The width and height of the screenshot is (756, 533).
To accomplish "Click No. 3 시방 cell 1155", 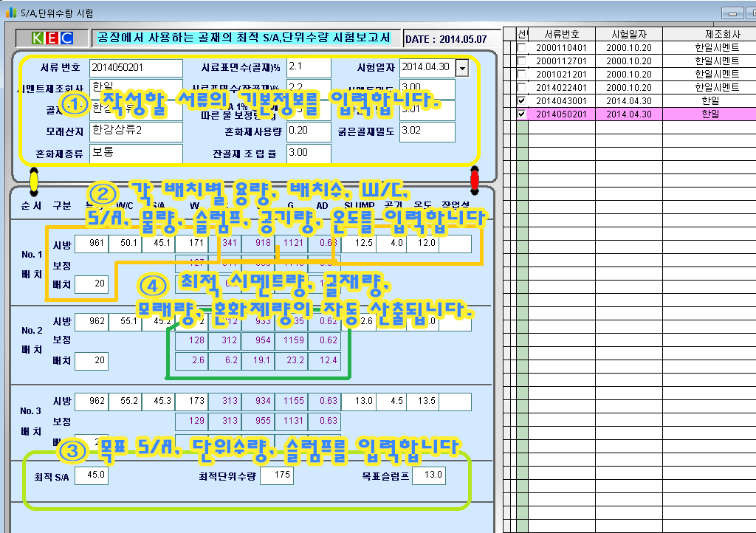I will [291, 402].
